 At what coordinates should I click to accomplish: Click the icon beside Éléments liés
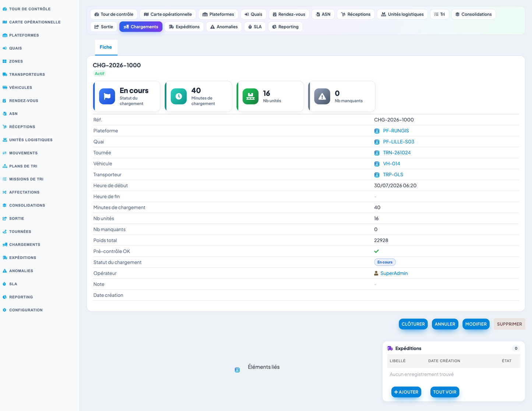click(237, 370)
